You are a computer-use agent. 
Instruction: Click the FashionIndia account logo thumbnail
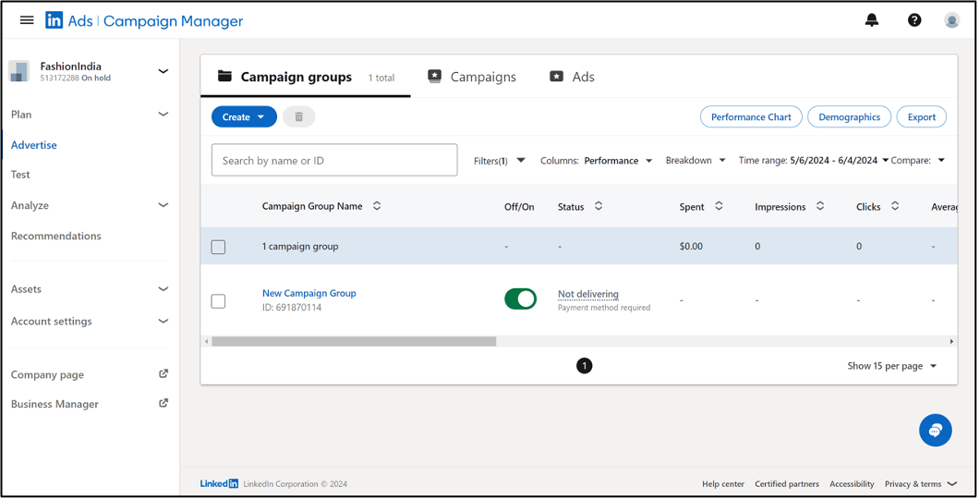pos(18,71)
